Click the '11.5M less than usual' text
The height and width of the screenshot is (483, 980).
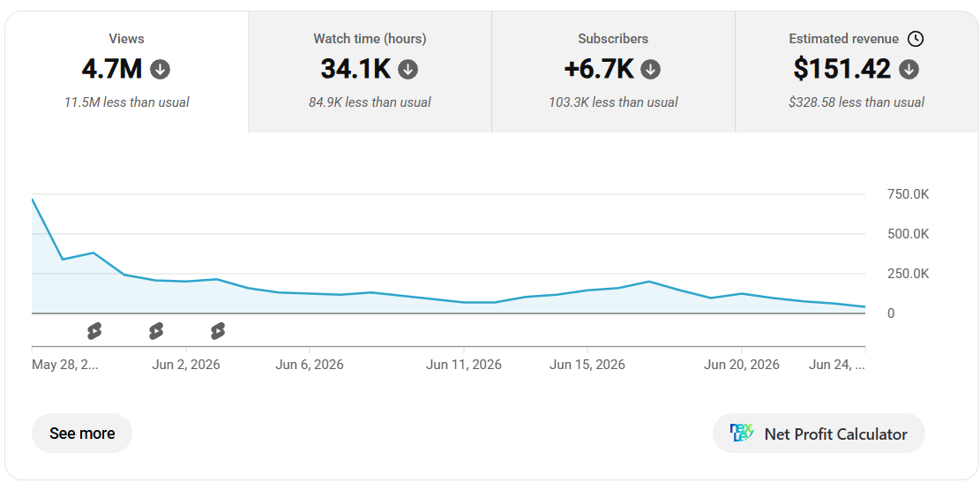point(126,102)
